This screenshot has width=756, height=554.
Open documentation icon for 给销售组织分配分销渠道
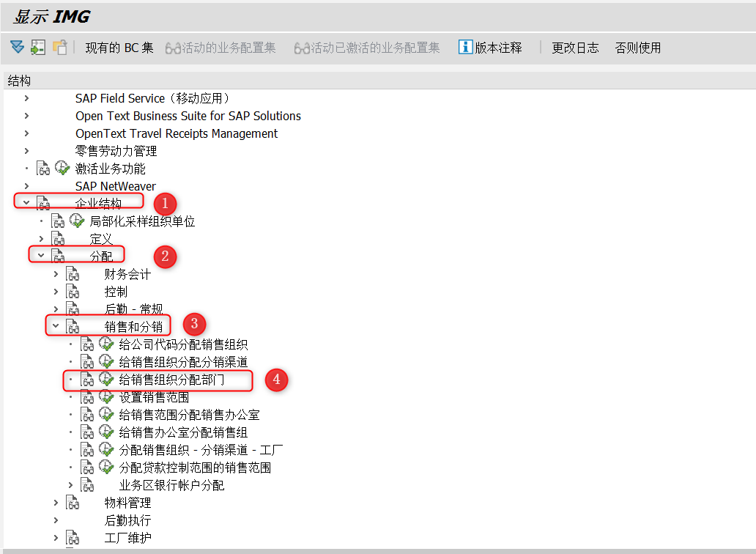[87, 361]
